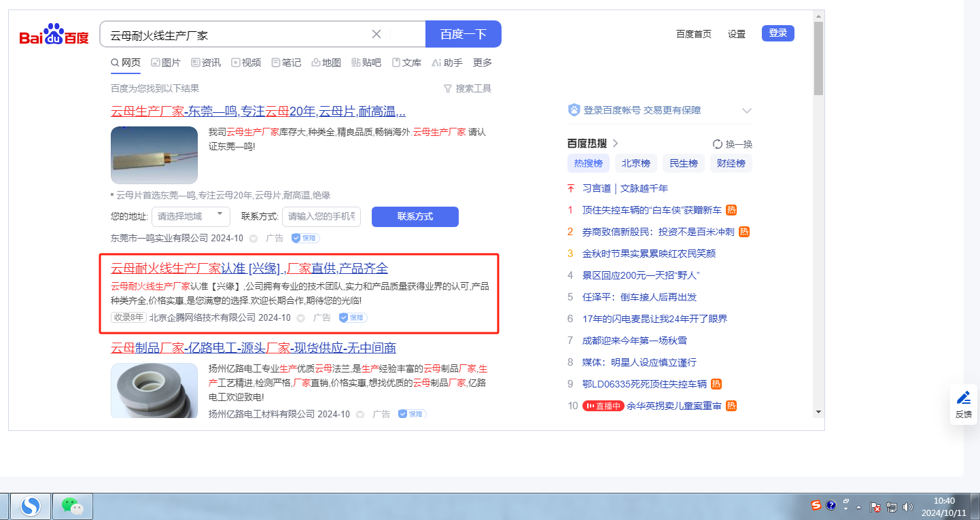This screenshot has width=980, height=520.
Task: Click the 收录8年 tag
Action: 128,317
